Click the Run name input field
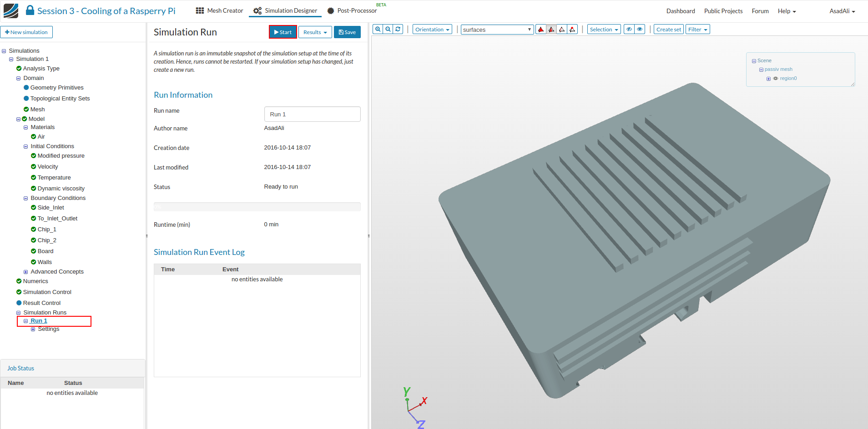Image resolution: width=868 pixels, height=429 pixels. [312, 114]
